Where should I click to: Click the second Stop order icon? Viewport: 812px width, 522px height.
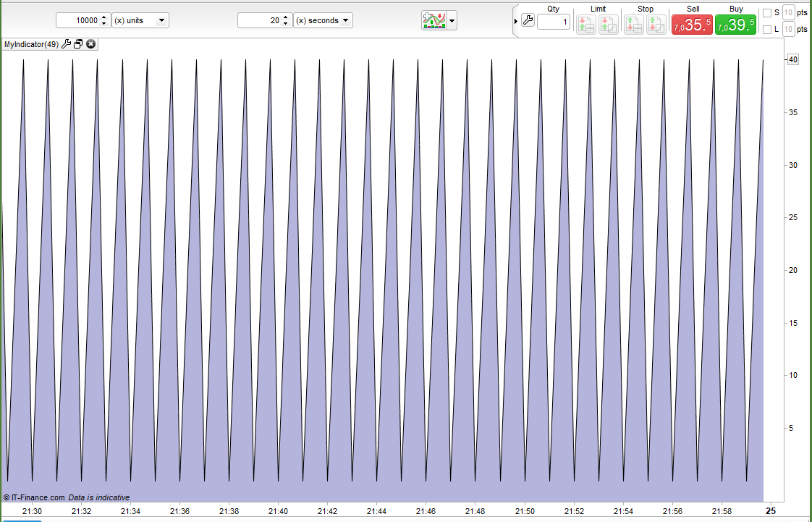(656, 24)
